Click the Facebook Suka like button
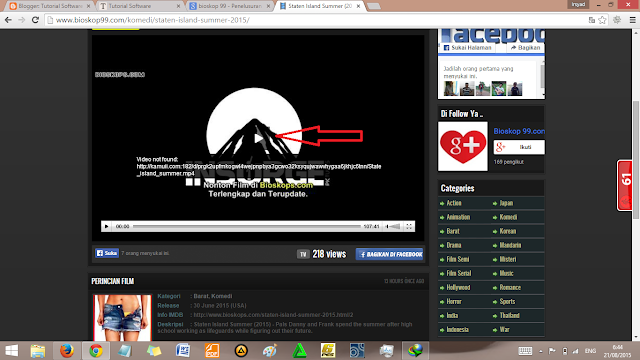This screenshot has width=640, height=360. coord(107,253)
